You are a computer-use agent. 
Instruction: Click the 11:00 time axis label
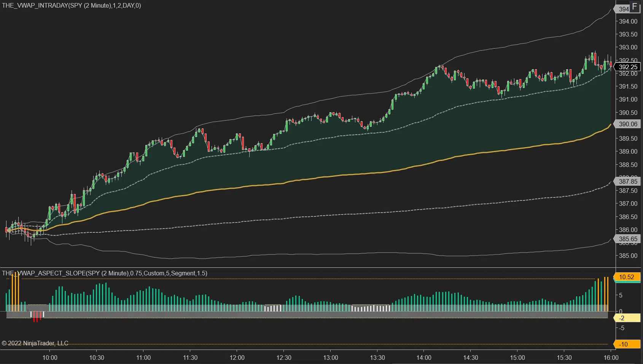pyautogui.click(x=143, y=358)
